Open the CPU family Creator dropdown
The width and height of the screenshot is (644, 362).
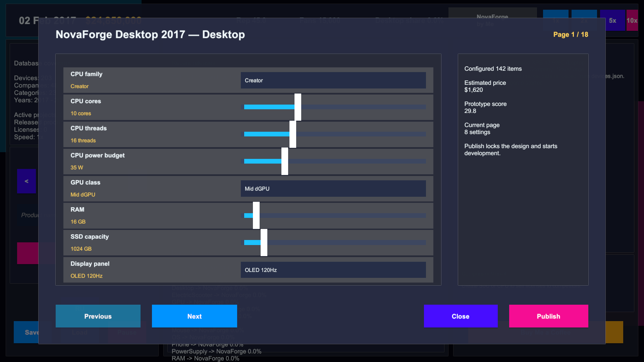(x=333, y=80)
